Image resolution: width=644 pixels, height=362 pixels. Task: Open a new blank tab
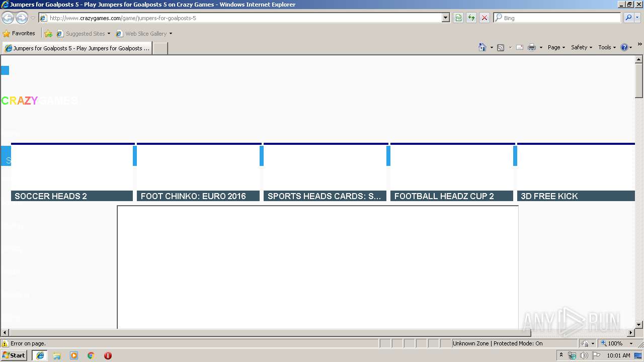tap(160, 48)
